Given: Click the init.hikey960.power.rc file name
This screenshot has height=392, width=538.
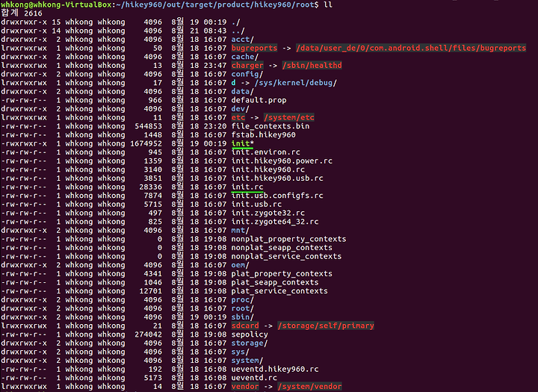Looking at the screenshot, I should [x=282, y=161].
